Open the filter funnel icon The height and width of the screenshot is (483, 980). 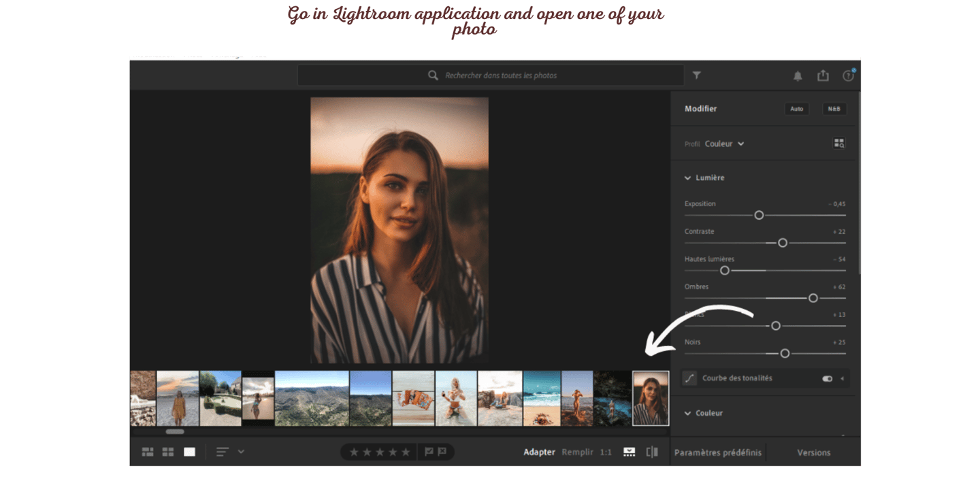point(697,76)
